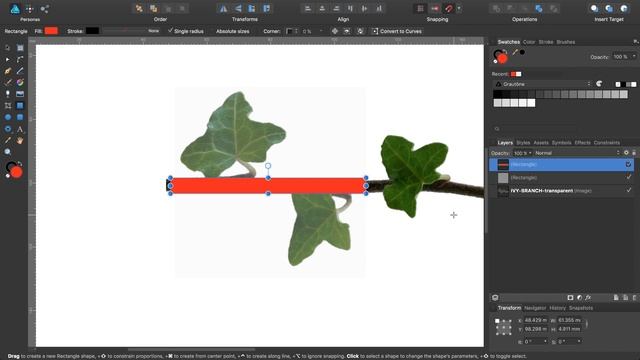Select the Artistic Text tool (A)
640x360 pixels.
20,129
